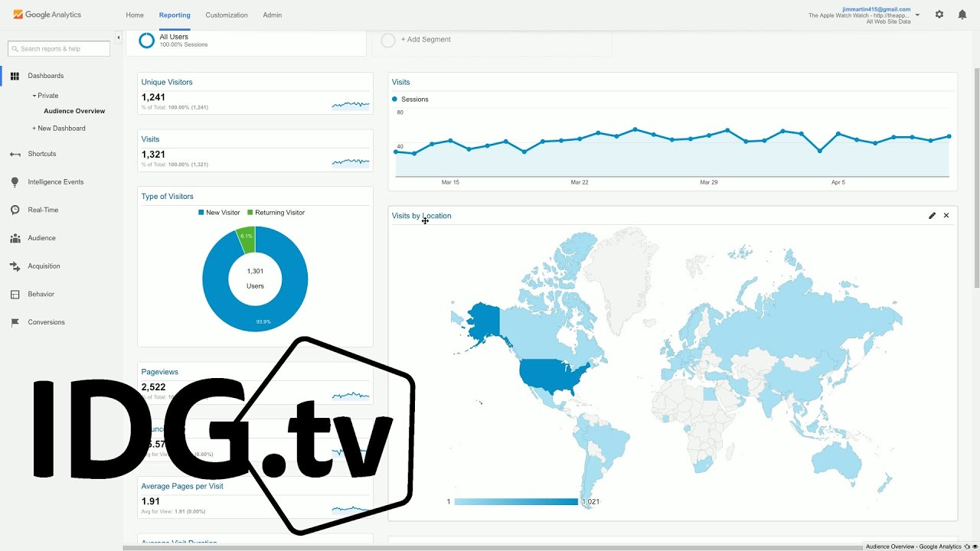Click the Type of Visitors widget title

(x=167, y=197)
